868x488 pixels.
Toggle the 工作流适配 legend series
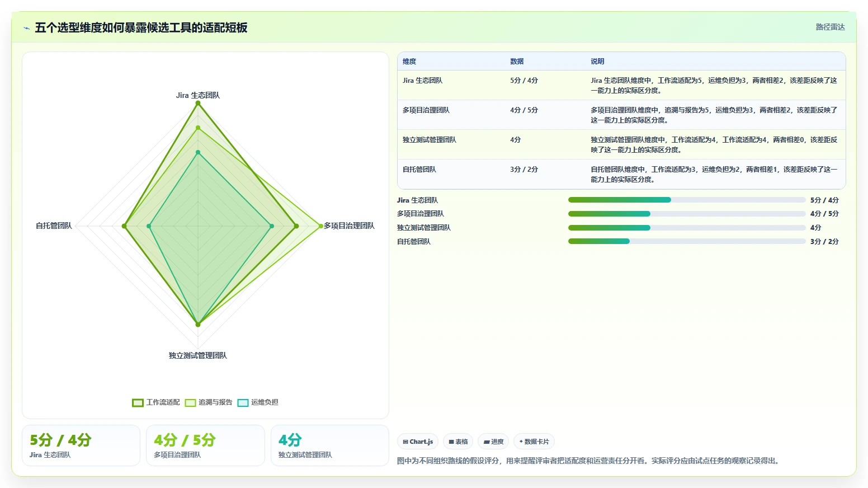pyautogui.click(x=156, y=402)
